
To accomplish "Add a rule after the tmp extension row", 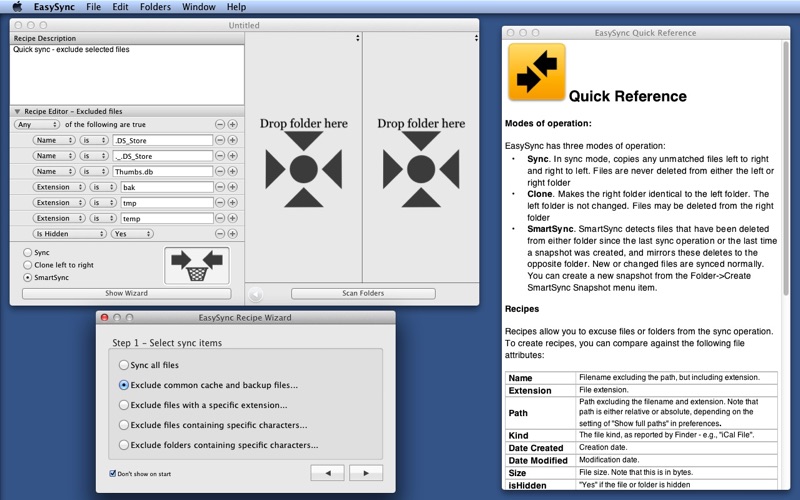I will point(232,203).
